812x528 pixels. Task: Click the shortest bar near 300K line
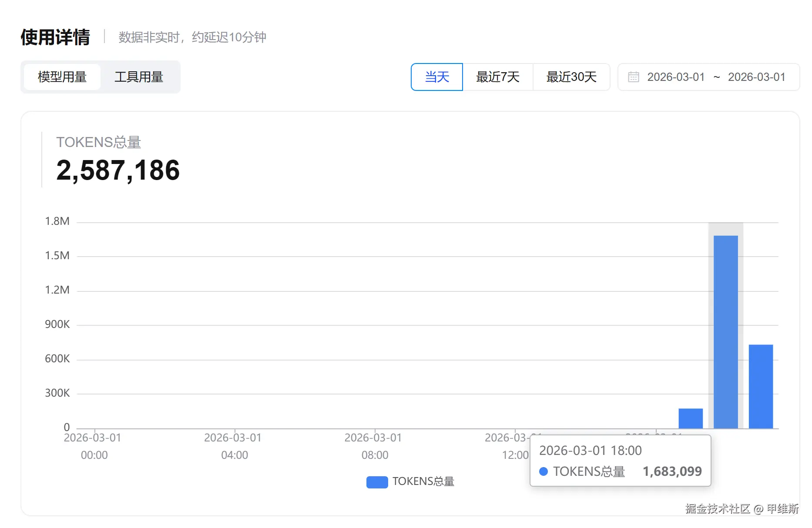[691, 418]
